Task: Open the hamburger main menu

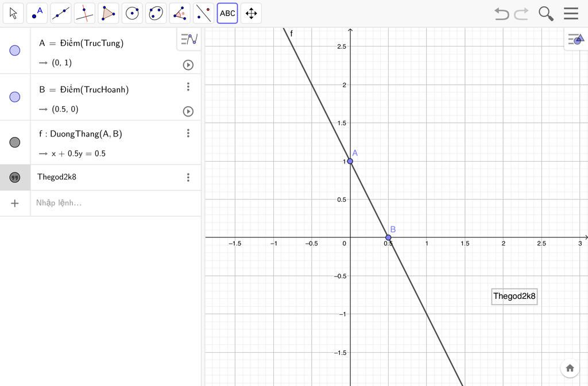Action: (571, 13)
